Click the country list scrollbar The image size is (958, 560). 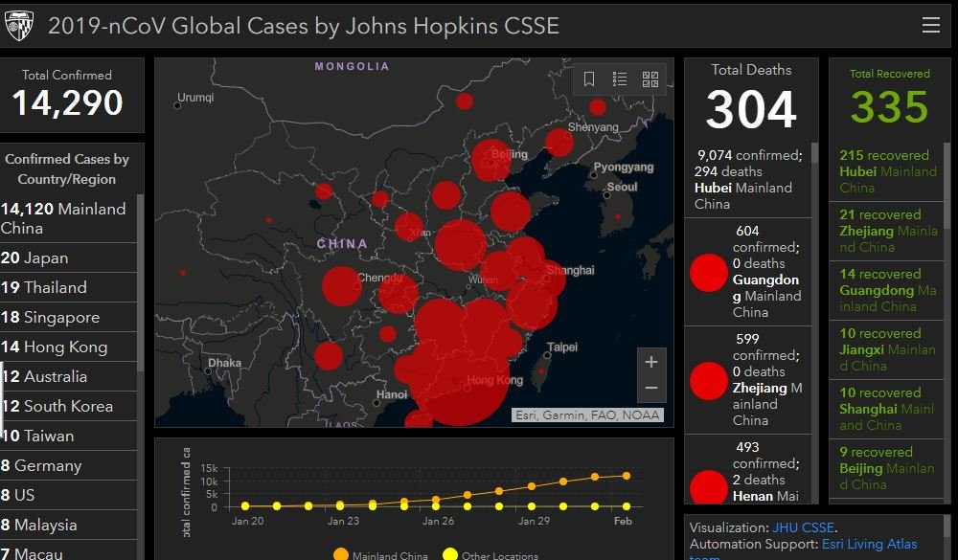(x=141, y=282)
